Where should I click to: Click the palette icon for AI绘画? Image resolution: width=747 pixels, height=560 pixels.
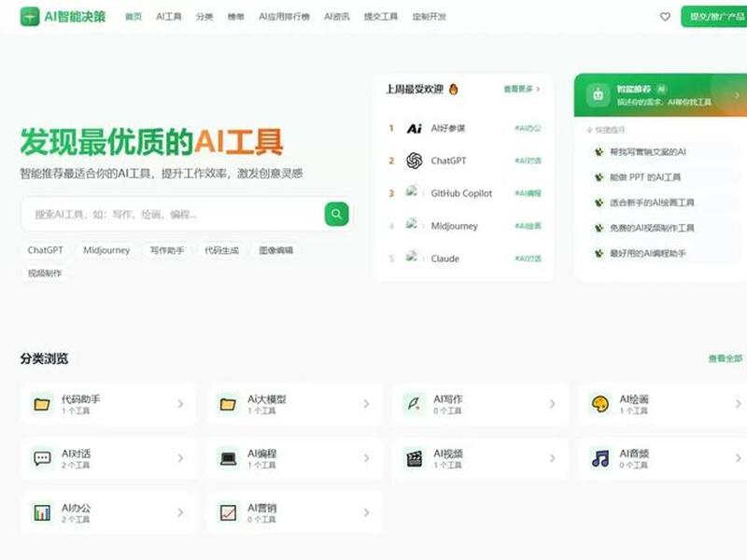[599, 404]
